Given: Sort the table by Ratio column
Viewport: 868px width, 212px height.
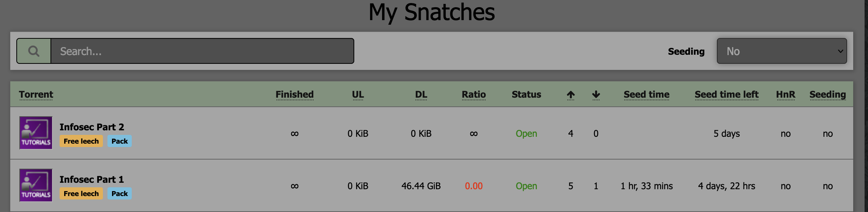Looking at the screenshot, I should pyautogui.click(x=473, y=94).
